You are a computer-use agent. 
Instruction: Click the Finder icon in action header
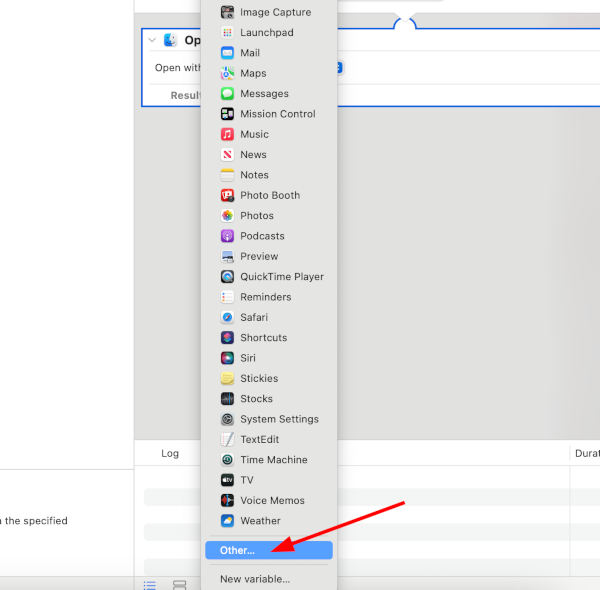pyautogui.click(x=170, y=40)
